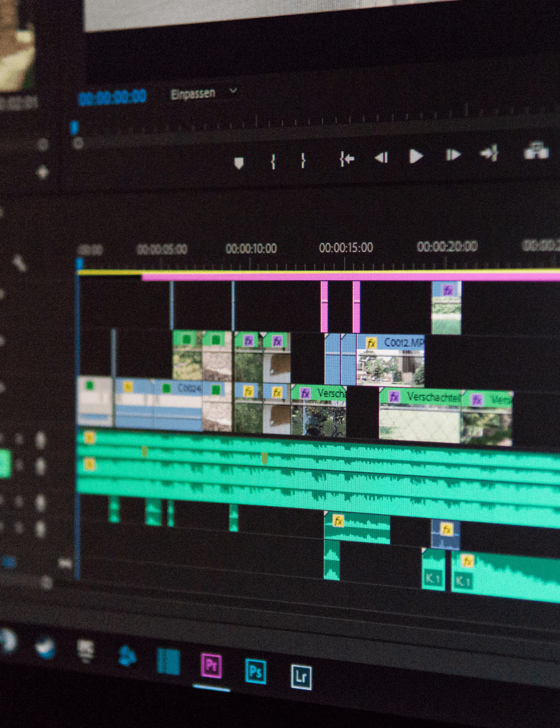Click the fx badge on the C0012 clip
This screenshot has height=728, width=560.
tap(371, 343)
